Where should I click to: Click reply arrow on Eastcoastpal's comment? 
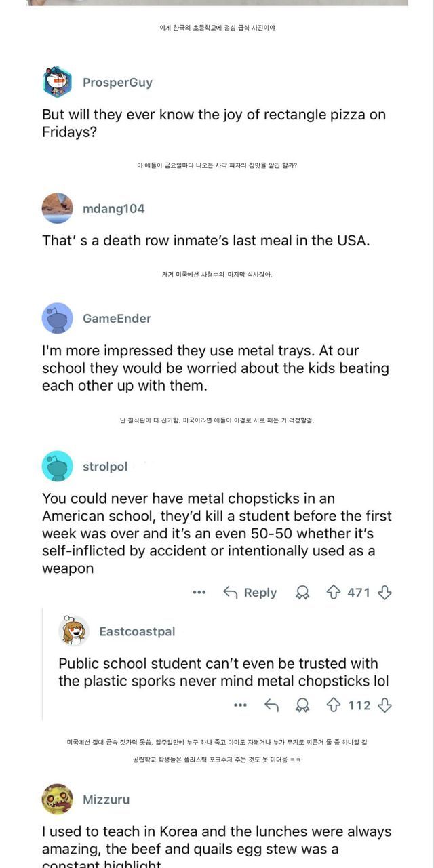(271, 705)
